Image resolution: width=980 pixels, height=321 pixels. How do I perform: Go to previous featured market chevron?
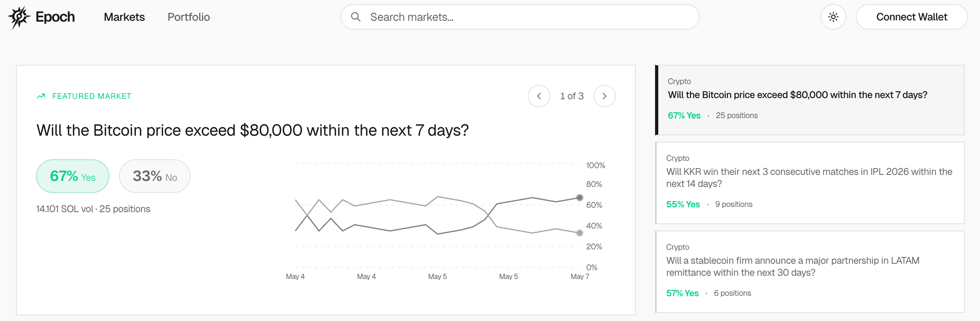[538, 96]
